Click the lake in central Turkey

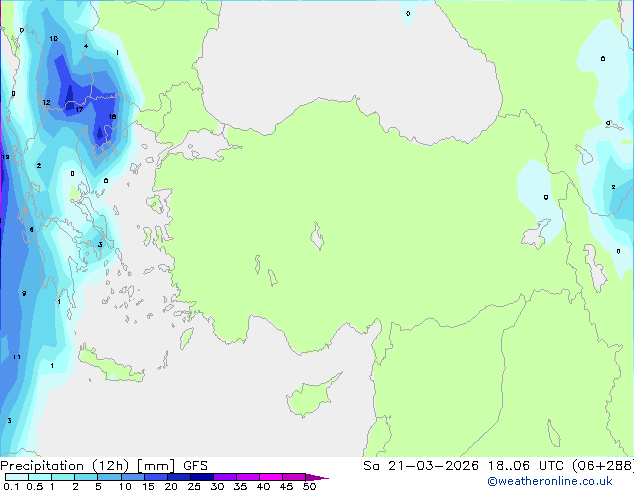coord(317,236)
